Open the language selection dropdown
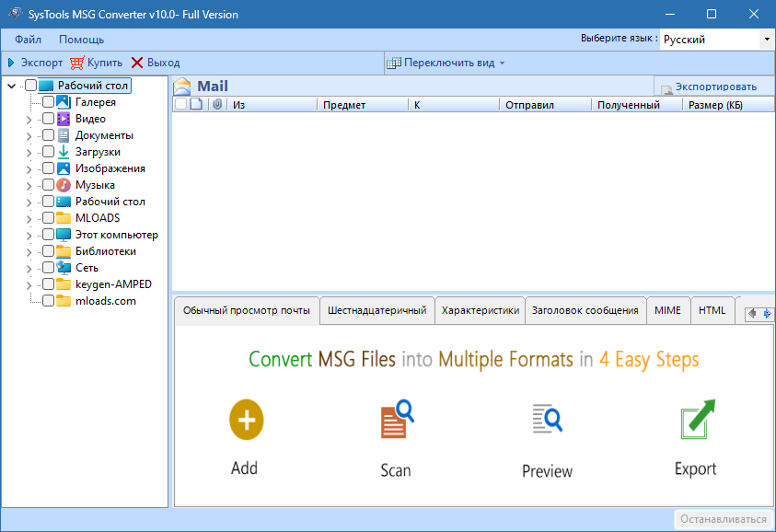Viewport: 776px width, 532px height. 766,40
